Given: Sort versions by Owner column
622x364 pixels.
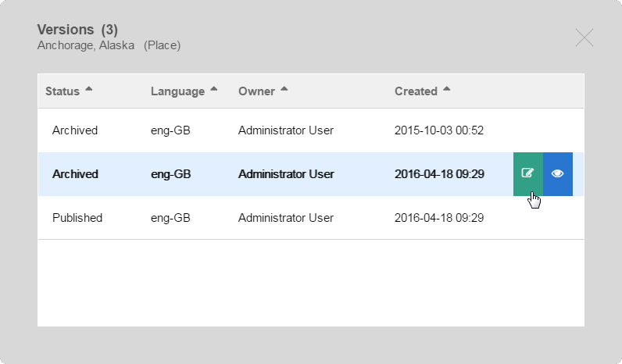Looking at the screenshot, I should click(256, 91).
